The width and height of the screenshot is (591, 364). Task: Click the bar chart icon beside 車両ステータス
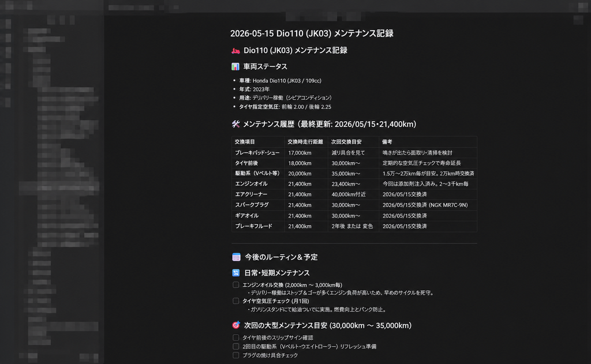235,67
